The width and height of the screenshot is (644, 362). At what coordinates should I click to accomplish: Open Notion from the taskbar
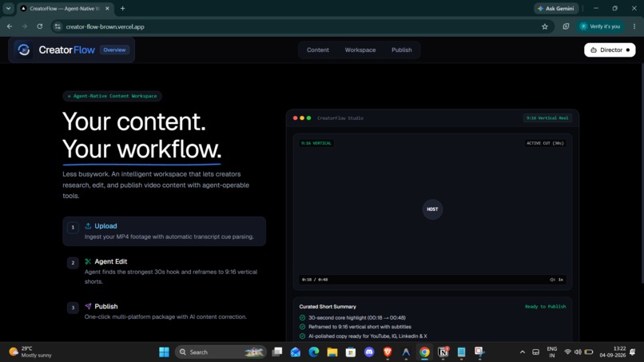[x=443, y=352]
